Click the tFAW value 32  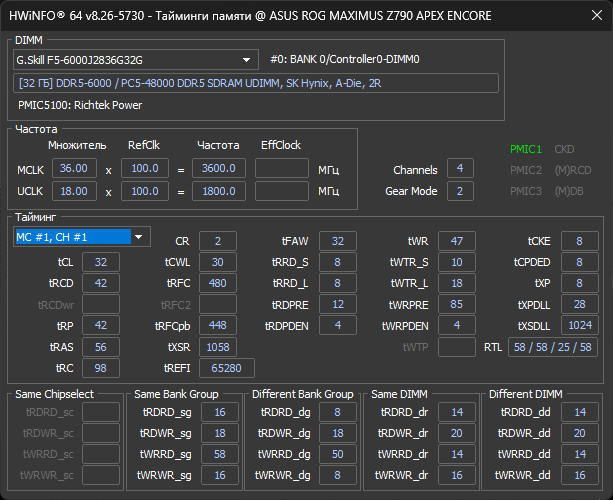(x=338, y=241)
